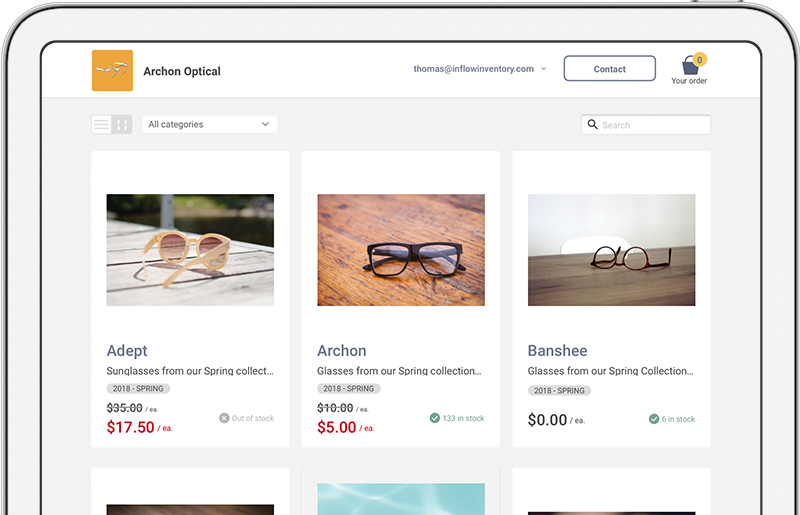Click the 133 in stock label

463,418
